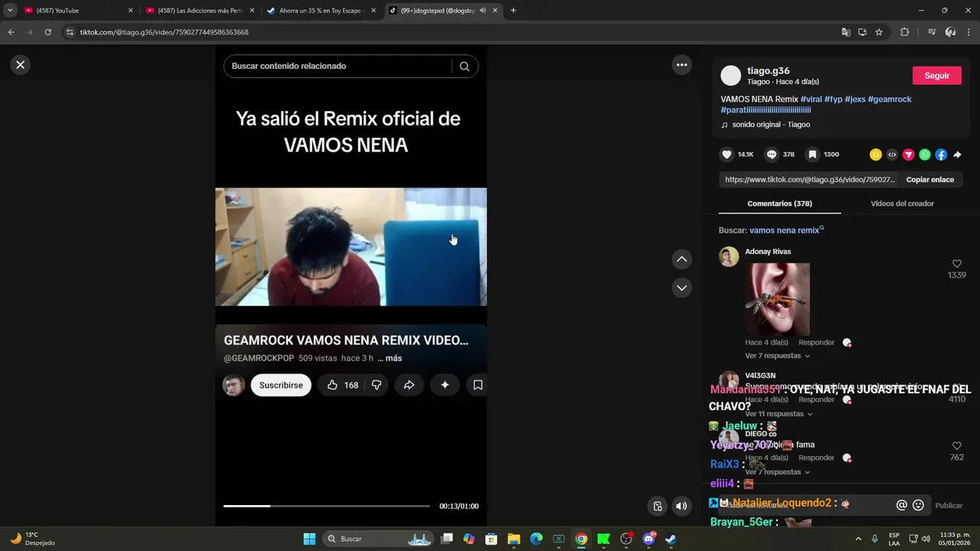The width and height of the screenshot is (980, 551).
Task: Reply to Adonay Rivas comment
Action: pos(816,343)
